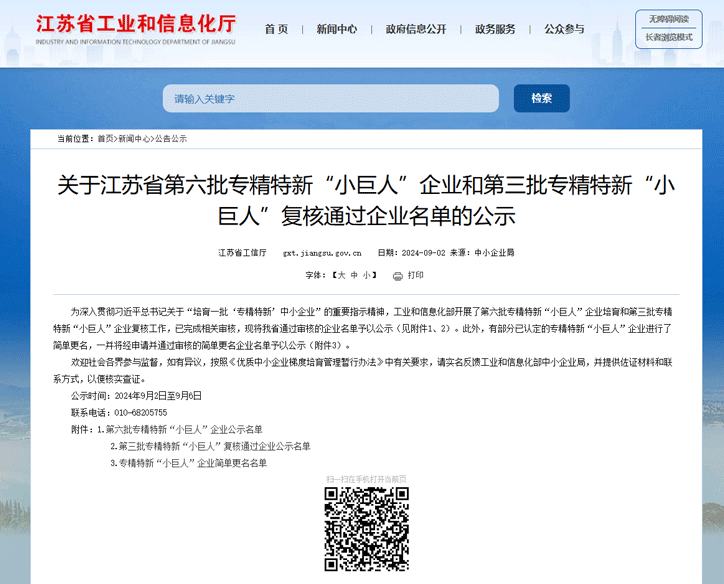Click the printer icon beside 打印
This screenshot has width=724, height=584.
pos(398,275)
